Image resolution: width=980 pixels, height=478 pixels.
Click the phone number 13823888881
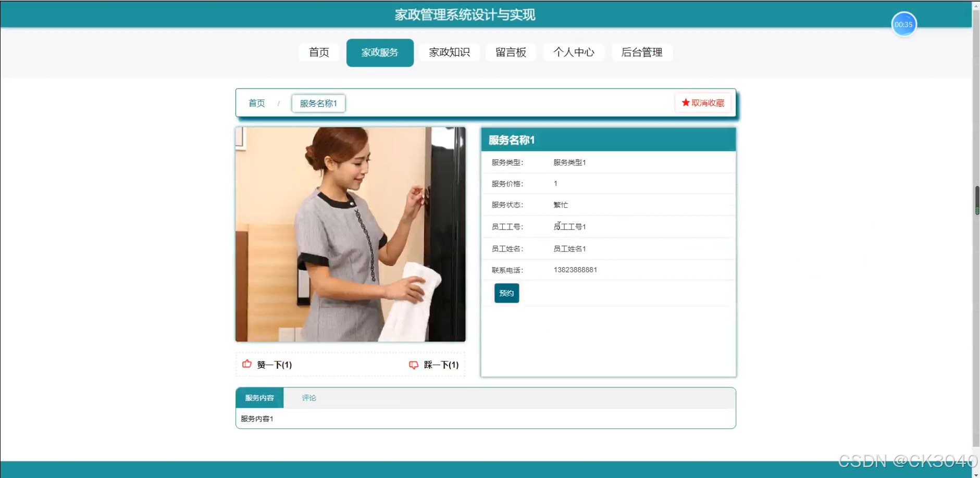click(575, 270)
